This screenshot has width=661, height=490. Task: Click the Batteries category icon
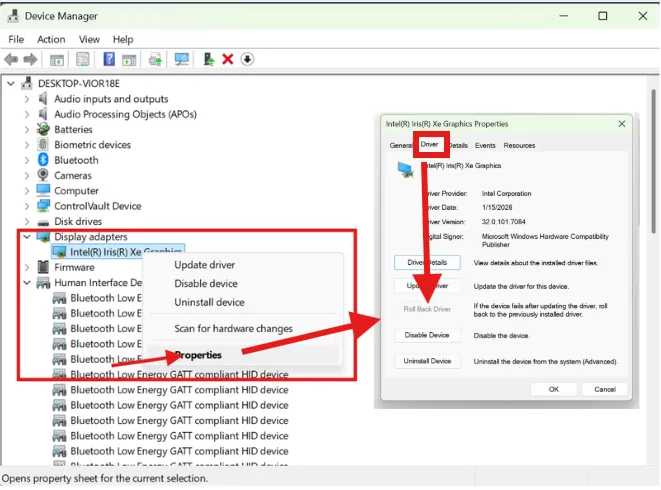[43, 129]
